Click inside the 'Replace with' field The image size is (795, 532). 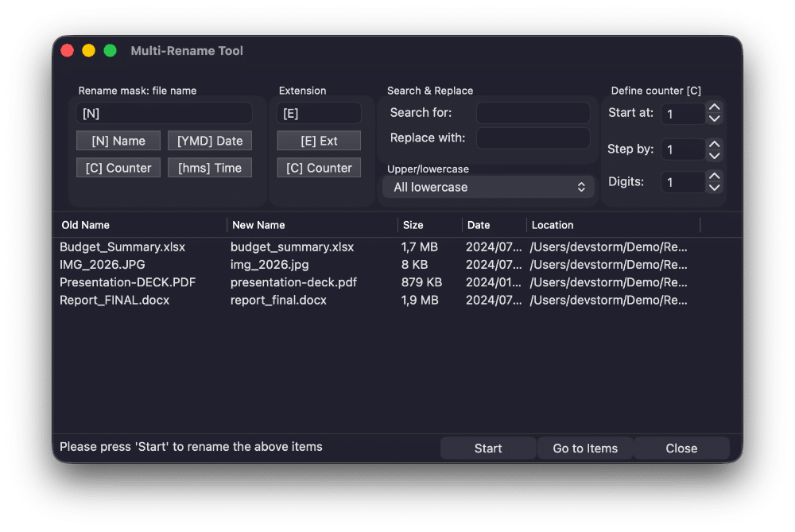point(533,138)
